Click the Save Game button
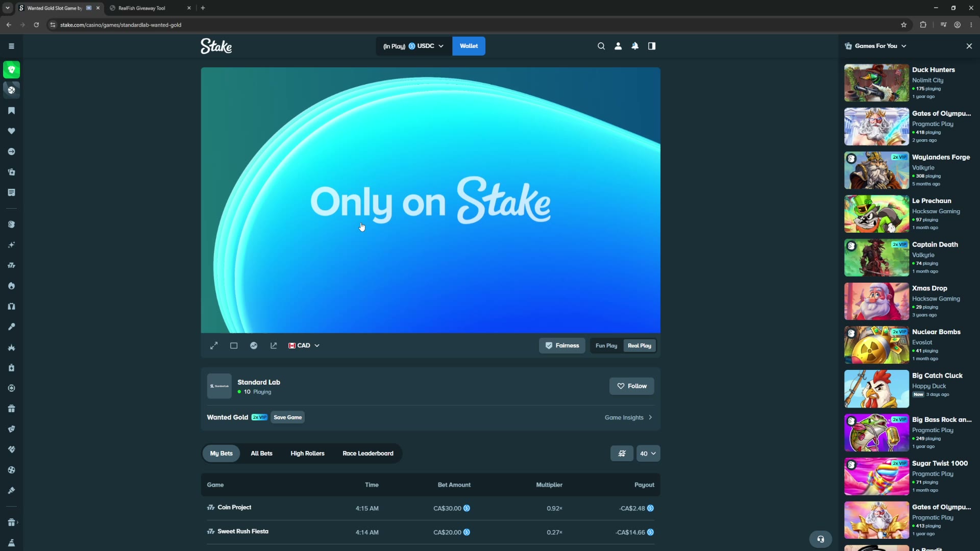 pos(288,417)
